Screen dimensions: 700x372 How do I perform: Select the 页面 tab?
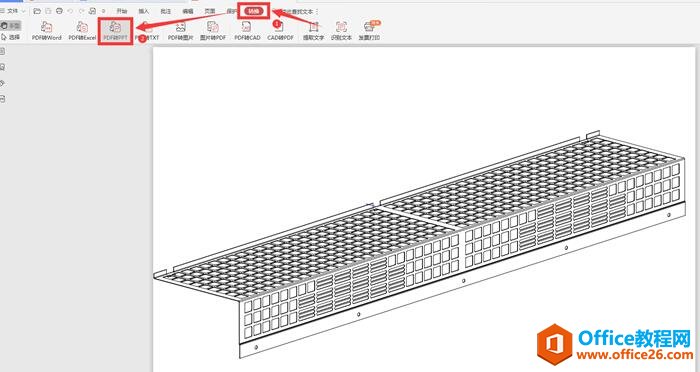(210, 11)
